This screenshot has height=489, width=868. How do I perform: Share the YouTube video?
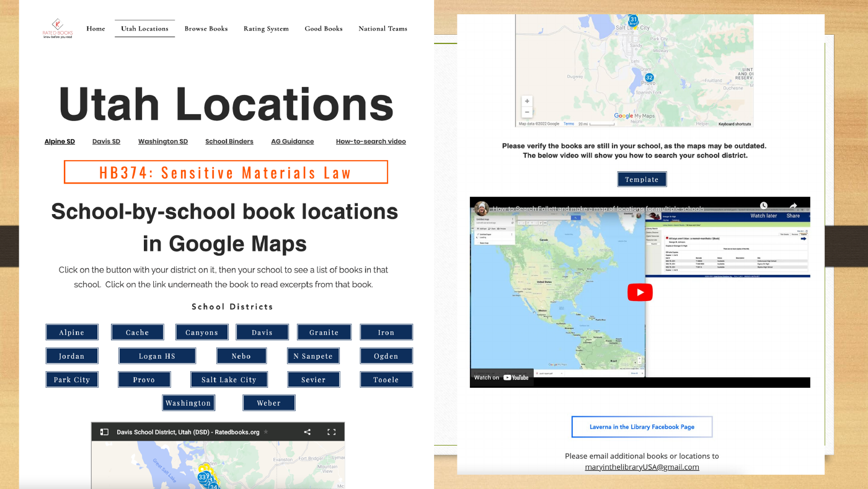[x=793, y=210]
